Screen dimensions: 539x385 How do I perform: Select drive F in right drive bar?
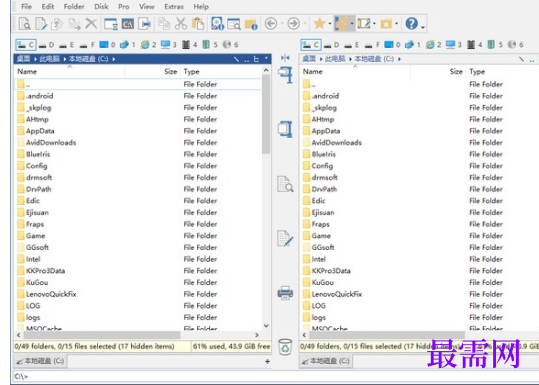pyautogui.click(x=372, y=45)
